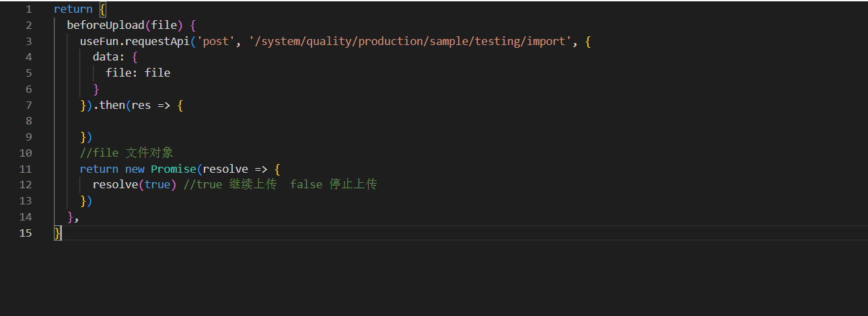Click the closing brace on line 15
The height and width of the screenshot is (316, 868).
[58, 233]
